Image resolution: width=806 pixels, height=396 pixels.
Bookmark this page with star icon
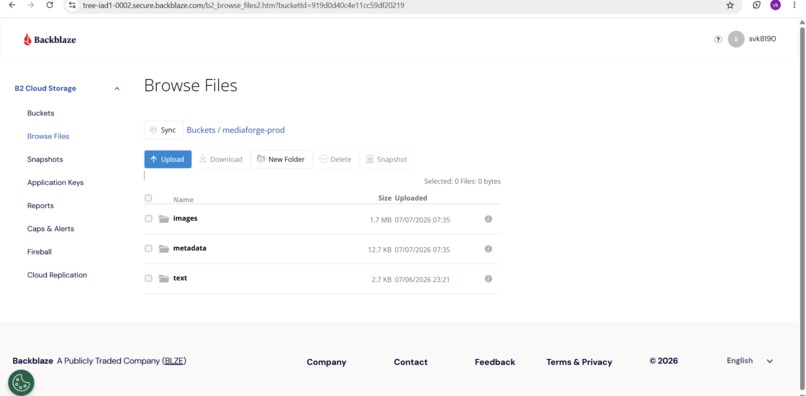pos(730,5)
